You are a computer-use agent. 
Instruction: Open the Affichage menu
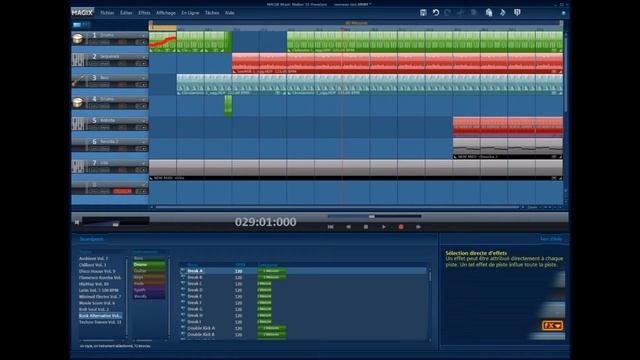(x=166, y=13)
